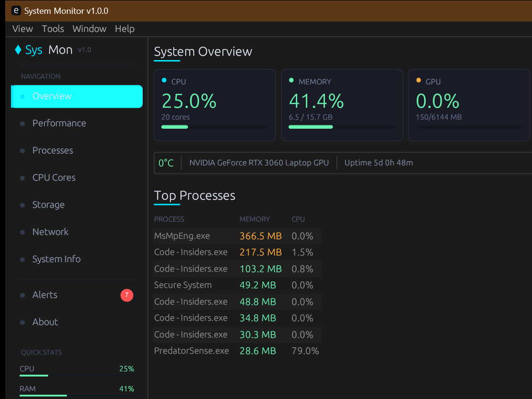The width and height of the screenshot is (532, 399).
Task: Click the bullet icon beside About
Action: [x=22, y=322]
